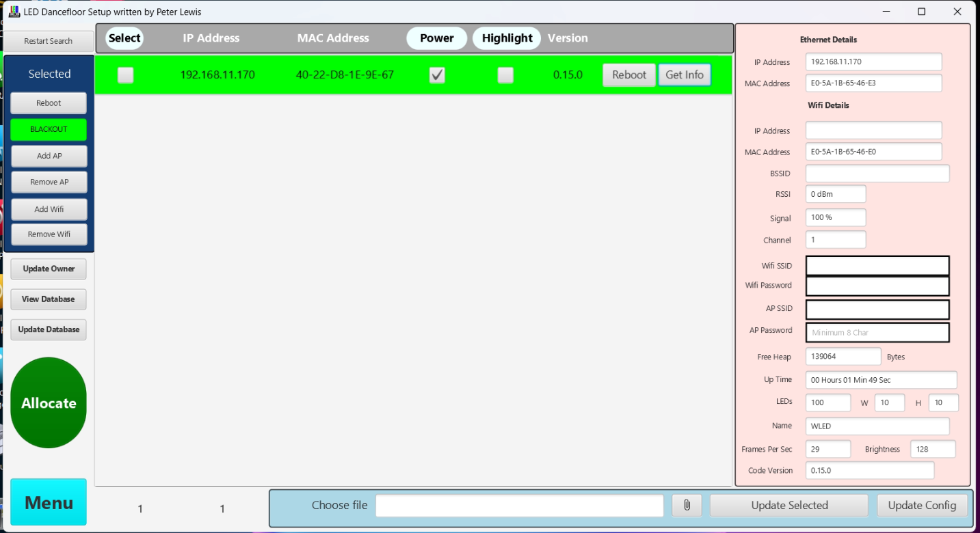Click the Ethernet Details heading
The height and width of the screenshot is (533, 980).
click(x=828, y=40)
